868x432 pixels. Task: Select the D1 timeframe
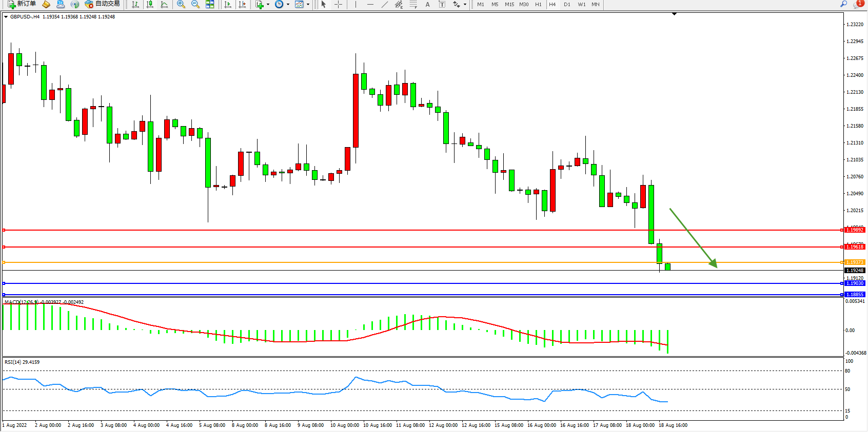point(567,4)
